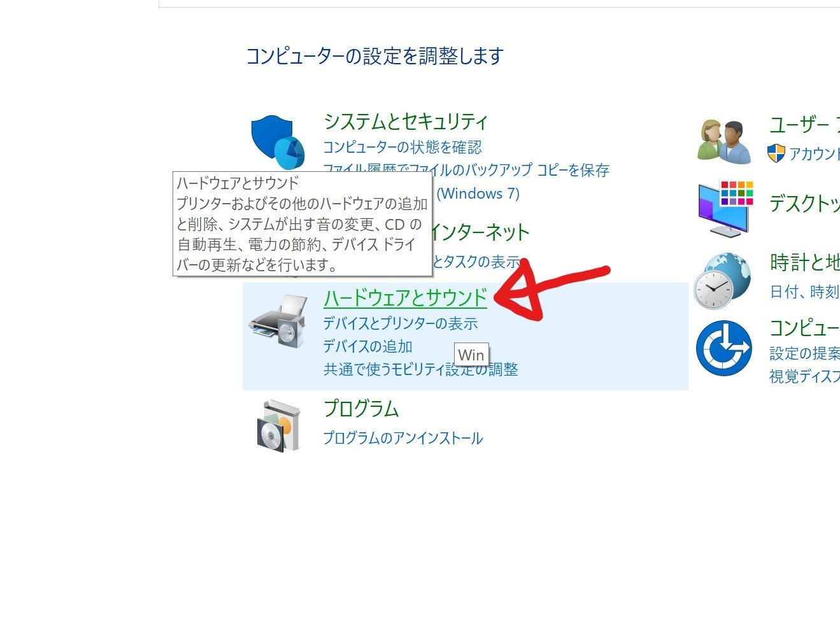This screenshot has width=840, height=629.
Task: Click the (Windows 7) backup link
Action: point(478,194)
